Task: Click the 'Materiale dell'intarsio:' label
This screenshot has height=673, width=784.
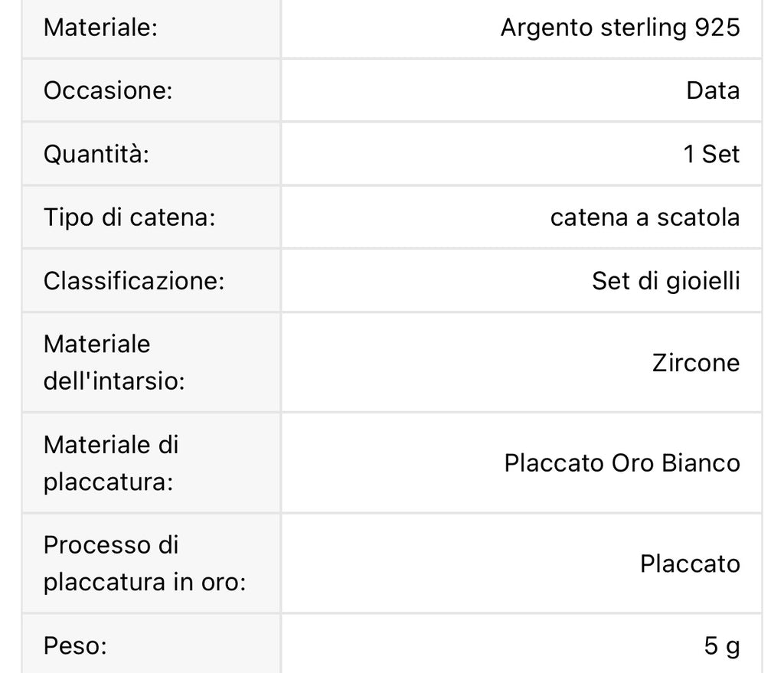Action: (114, 362)
